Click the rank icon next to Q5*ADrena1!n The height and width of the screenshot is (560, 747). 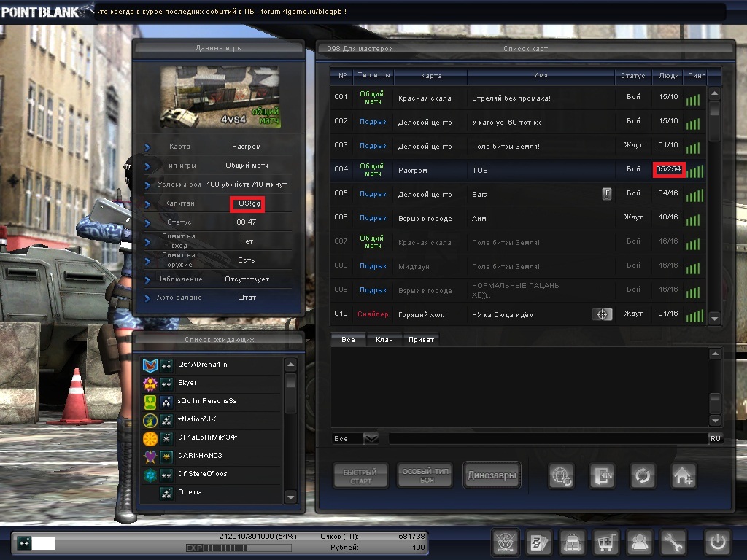(166, 365)
